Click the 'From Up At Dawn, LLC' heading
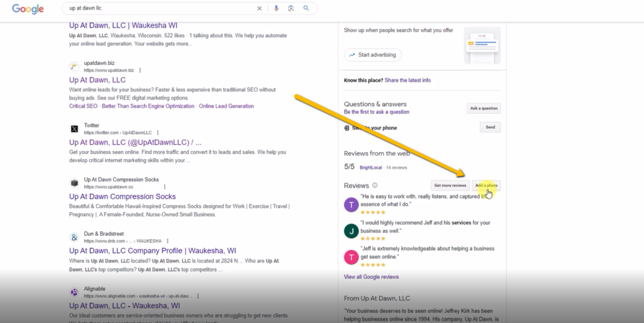This screenshot has width=644, height=323. click(x=377, y=298)
